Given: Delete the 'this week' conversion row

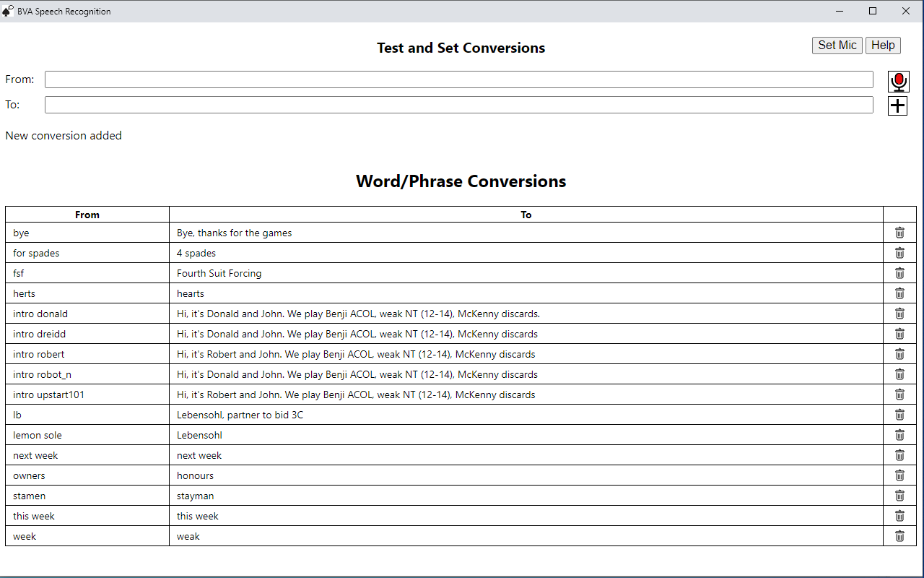Looking at the screenshot, I should [x=899, y=516].
